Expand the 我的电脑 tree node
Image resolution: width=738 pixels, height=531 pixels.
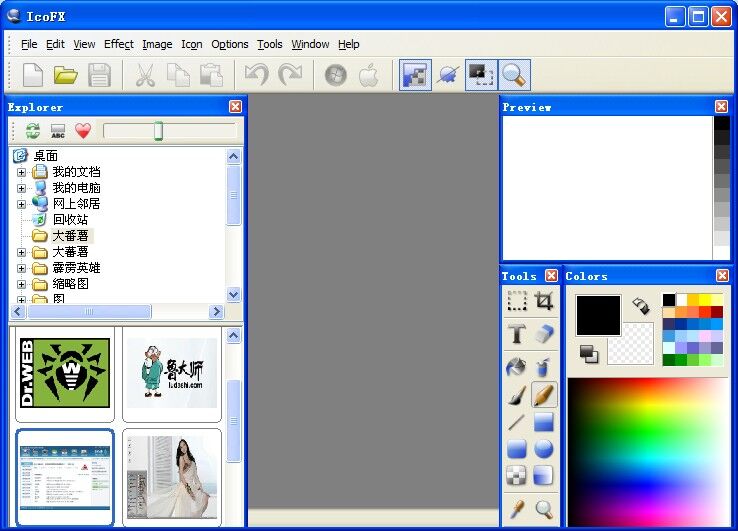[22, 188]
